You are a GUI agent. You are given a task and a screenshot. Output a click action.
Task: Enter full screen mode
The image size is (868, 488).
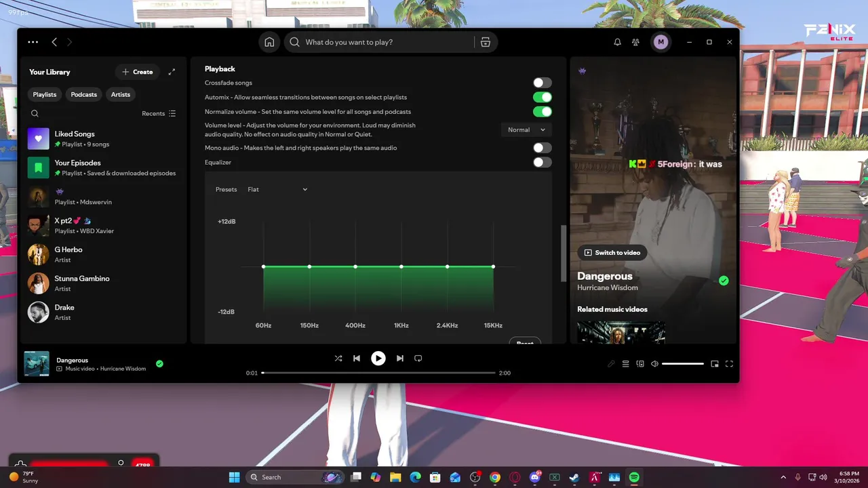coord(729,364)
